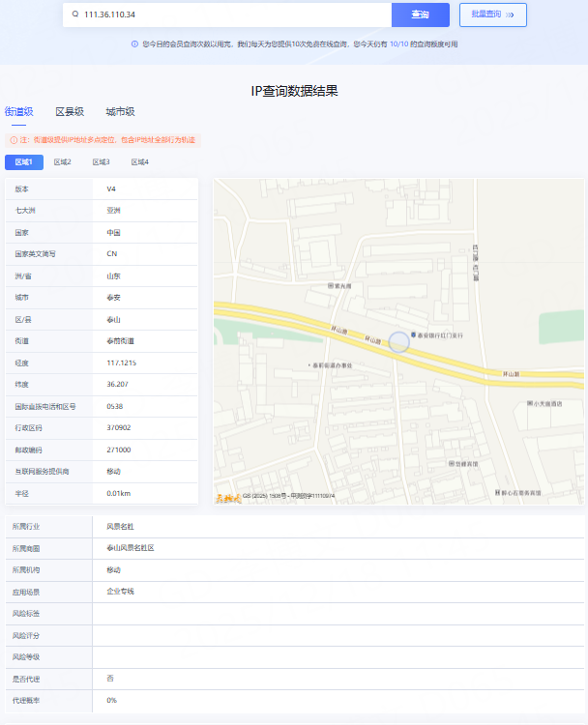Screen dimensions: 588x725
Task: Click the 紫光阁 marker on the map
Action: point(329,286)
